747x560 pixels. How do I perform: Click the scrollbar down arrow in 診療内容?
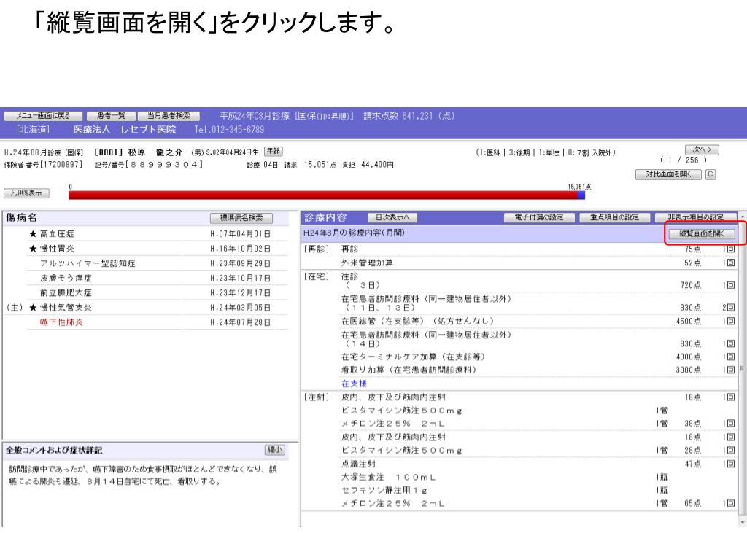tap(742, 522)
